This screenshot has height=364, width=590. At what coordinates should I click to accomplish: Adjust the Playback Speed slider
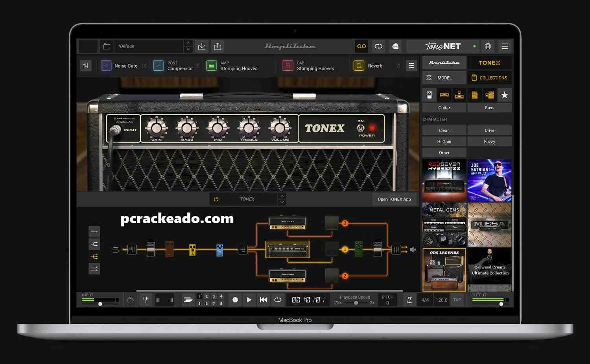(x=356, y=303)
